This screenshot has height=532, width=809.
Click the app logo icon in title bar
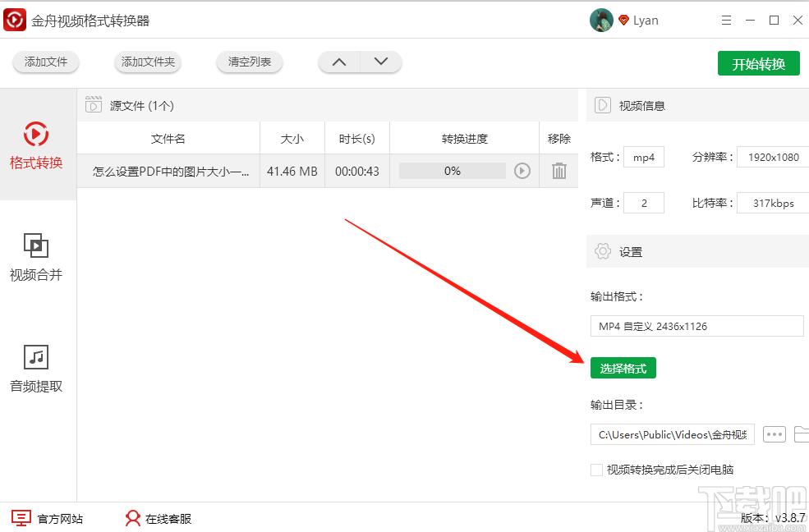tap(15, 20)
